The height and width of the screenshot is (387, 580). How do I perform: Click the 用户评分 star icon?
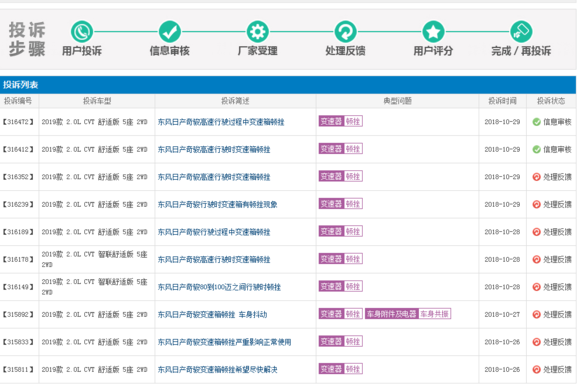click(434, 32)
